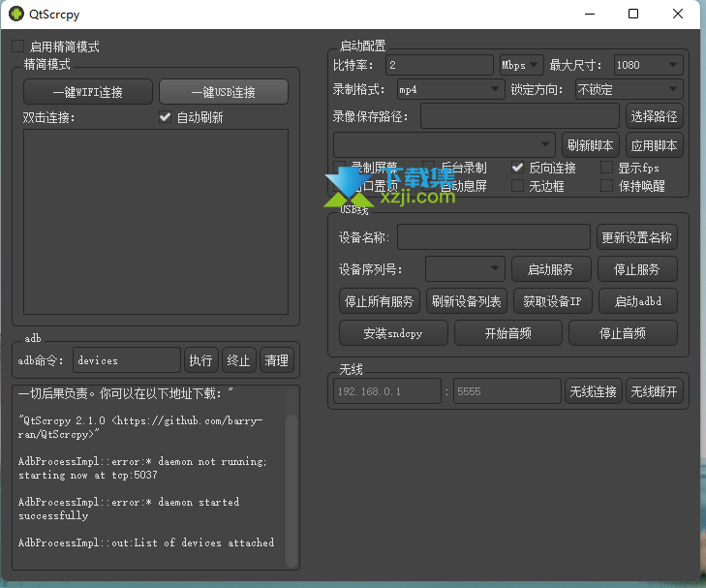Click the 启动服务 button
706x588 pixels.
click(x=551, y=268)
